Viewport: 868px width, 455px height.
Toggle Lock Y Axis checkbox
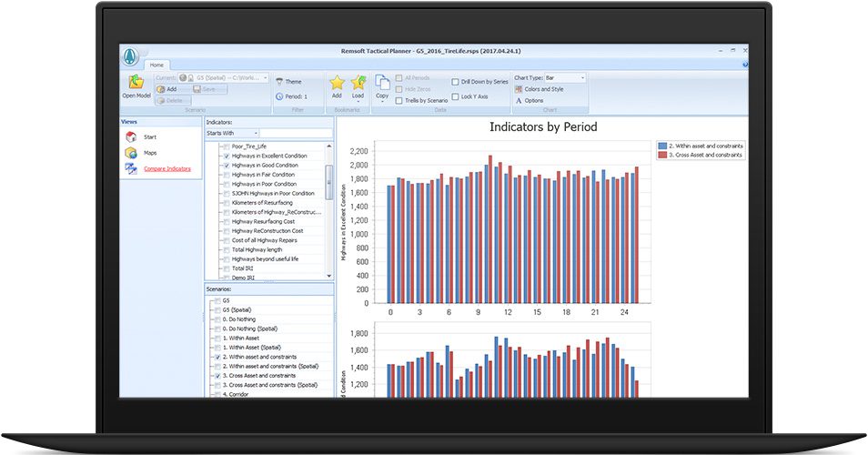click(455, 96)
